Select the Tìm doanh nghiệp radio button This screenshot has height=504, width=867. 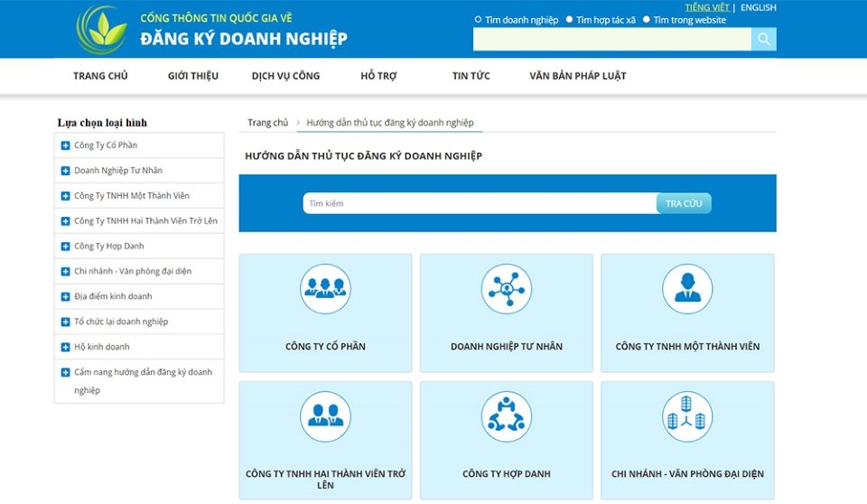[478, 19]
